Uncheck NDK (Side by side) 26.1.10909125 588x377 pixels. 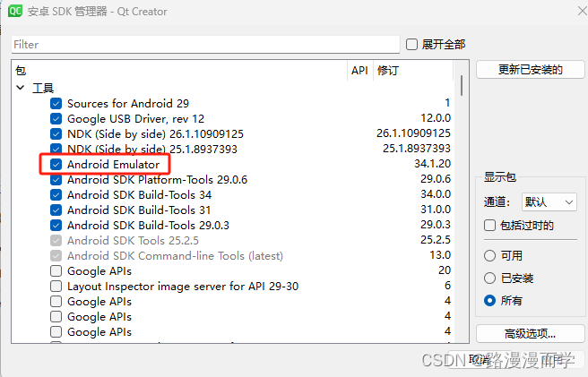coord(56,133)
